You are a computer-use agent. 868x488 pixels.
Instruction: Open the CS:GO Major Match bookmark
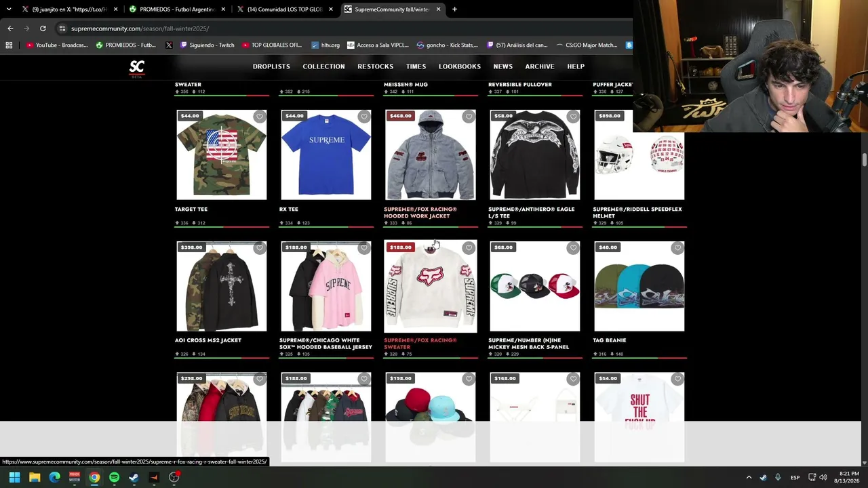pyautogui.click(x=587, y=45)
